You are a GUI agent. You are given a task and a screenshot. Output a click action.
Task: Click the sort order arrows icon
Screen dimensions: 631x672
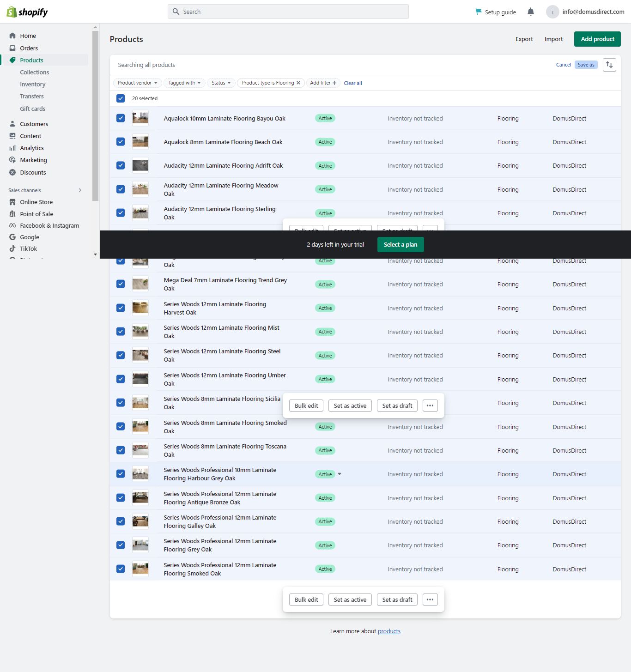click(x=609, y=65)
